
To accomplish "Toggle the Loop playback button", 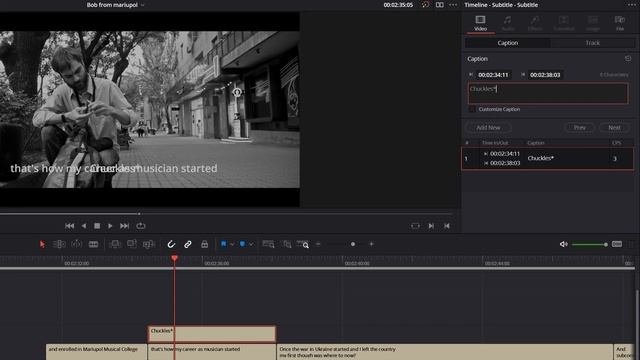I will (141, 226).
